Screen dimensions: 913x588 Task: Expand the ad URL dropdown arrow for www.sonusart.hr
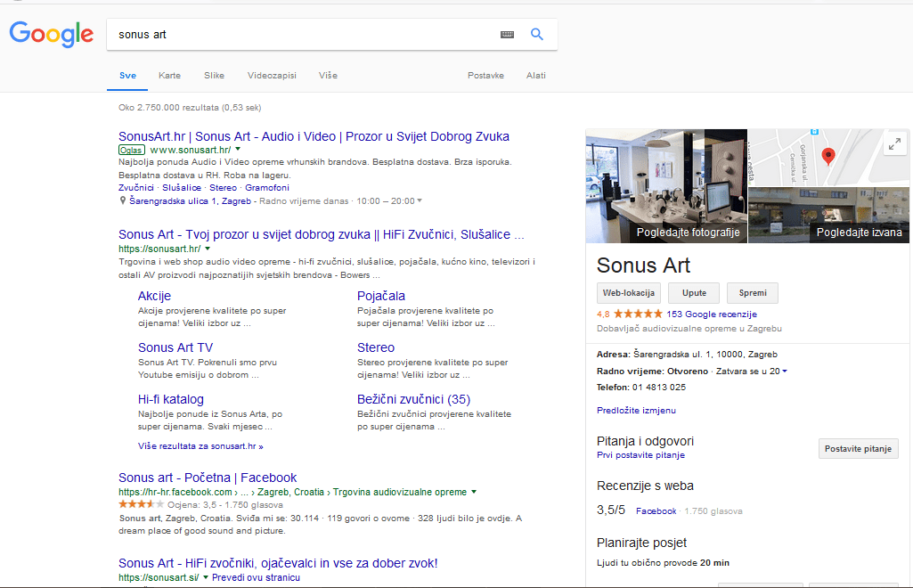(238, 150)
